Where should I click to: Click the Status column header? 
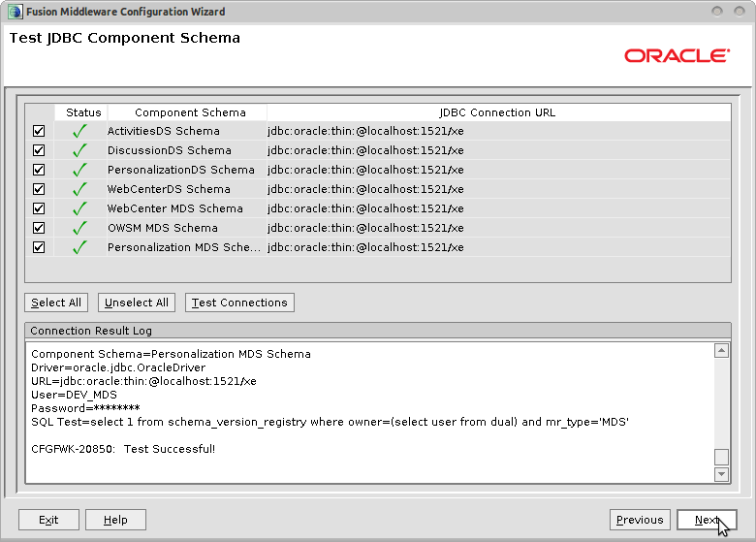[81, 112]
